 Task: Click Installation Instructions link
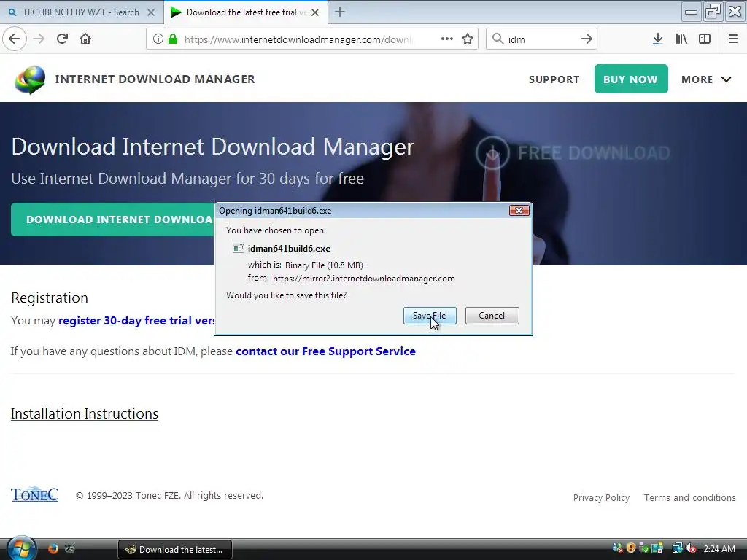tap(85, 414)
